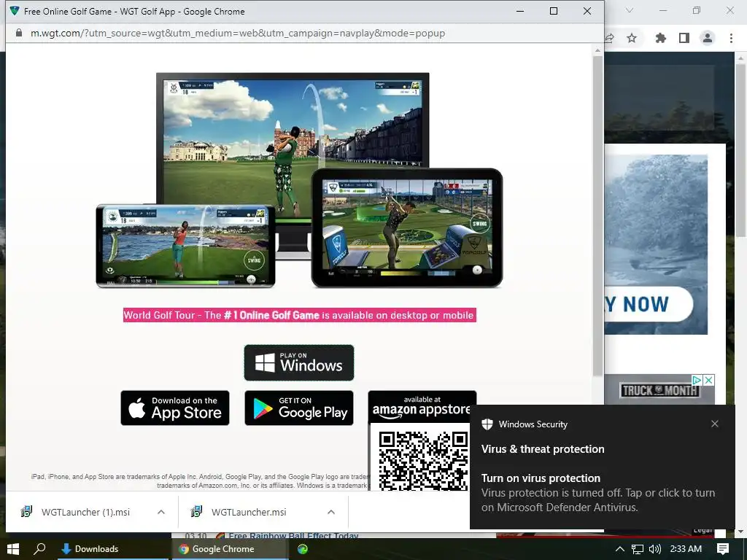Viewport: 747px width, 560px height.
Task: Dismiss the Windows Security notification
Action: (x=715, y=424)
